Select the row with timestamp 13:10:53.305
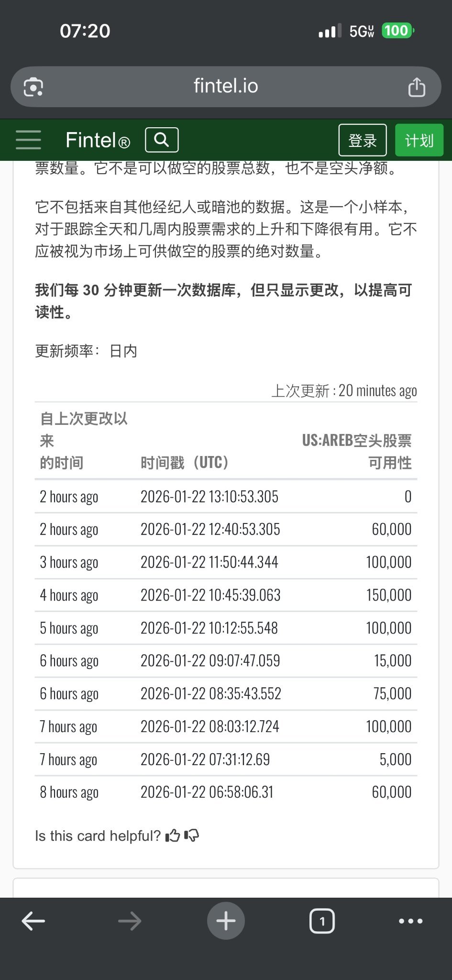 click(226, 497)
